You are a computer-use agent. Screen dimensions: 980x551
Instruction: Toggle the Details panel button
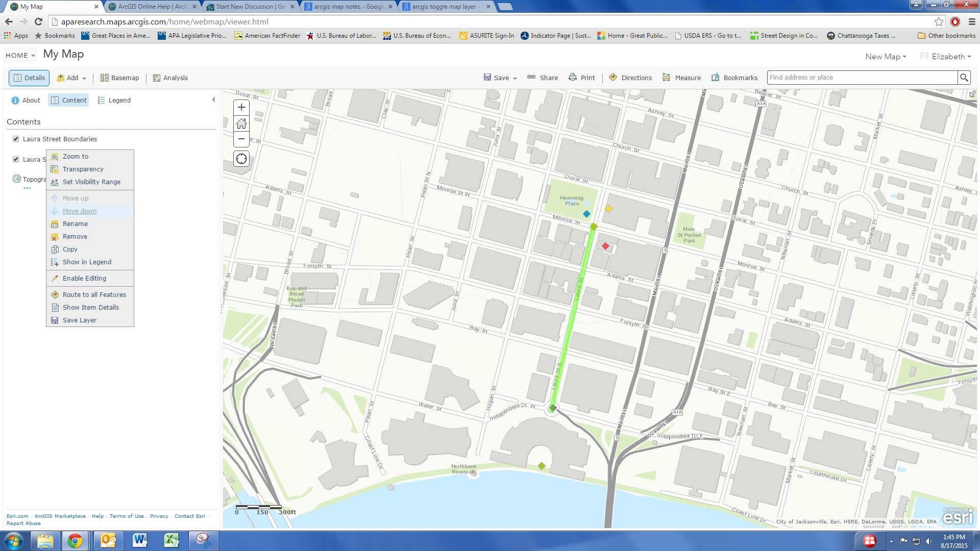(29, 78)
